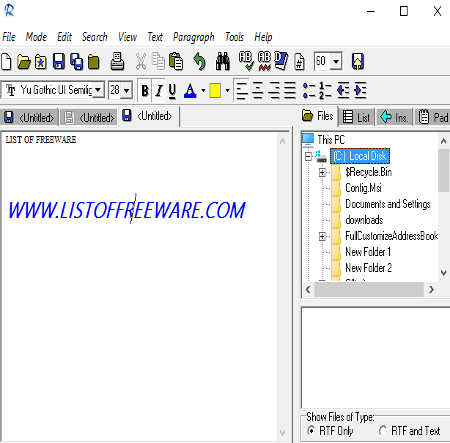Toggle live spelling AB red underline icon

[x=264, y=61]
